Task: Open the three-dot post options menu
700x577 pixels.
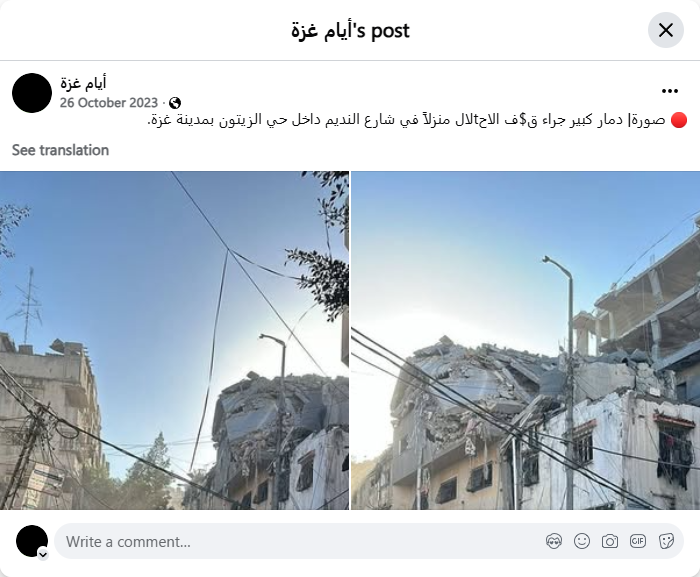Action: point(670,91)
